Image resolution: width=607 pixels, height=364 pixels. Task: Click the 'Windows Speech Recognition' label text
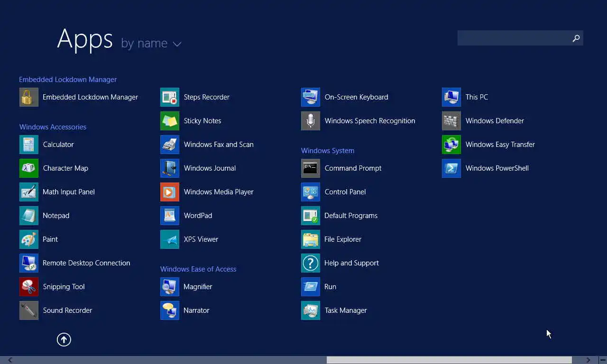[370, 121]
